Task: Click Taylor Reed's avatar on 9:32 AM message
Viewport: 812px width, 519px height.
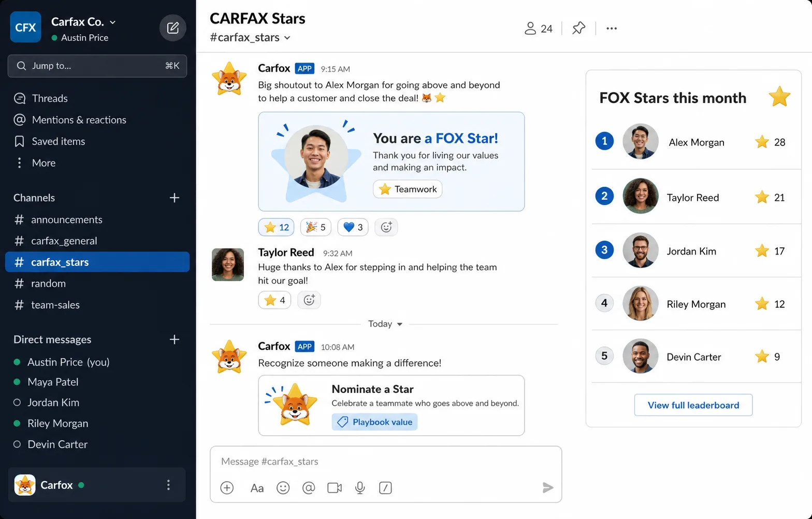Action: click(228, 264)
